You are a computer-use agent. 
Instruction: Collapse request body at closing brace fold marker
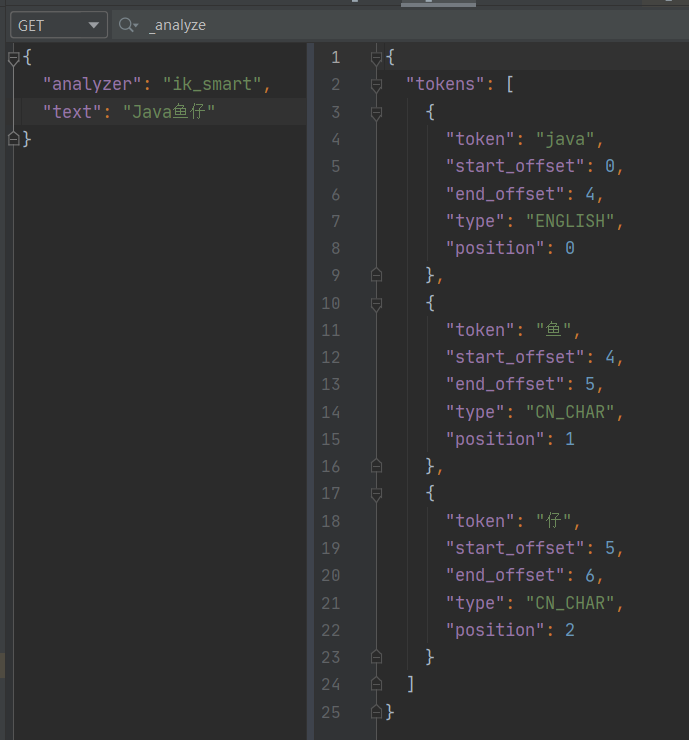13,139
